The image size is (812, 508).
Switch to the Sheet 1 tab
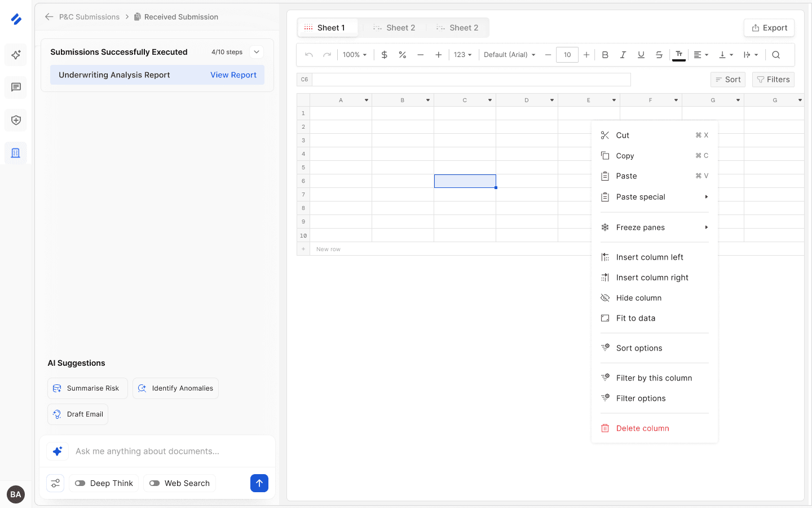[329, 28]
